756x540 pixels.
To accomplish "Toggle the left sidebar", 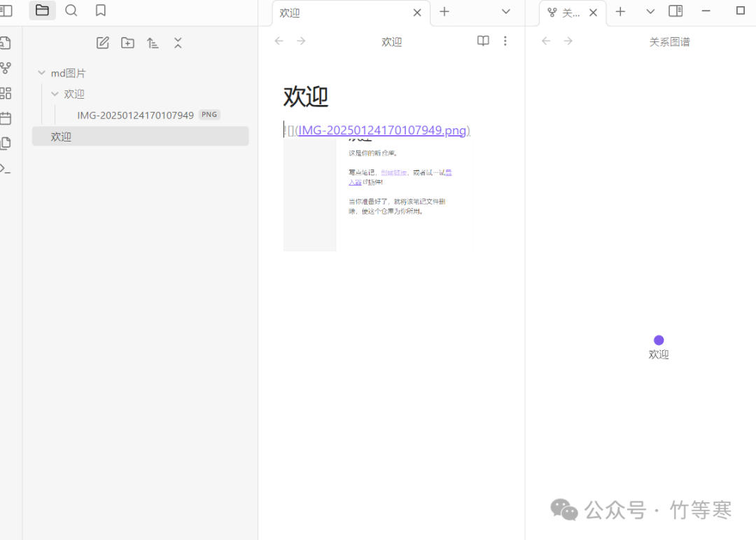I will (6, 11).
